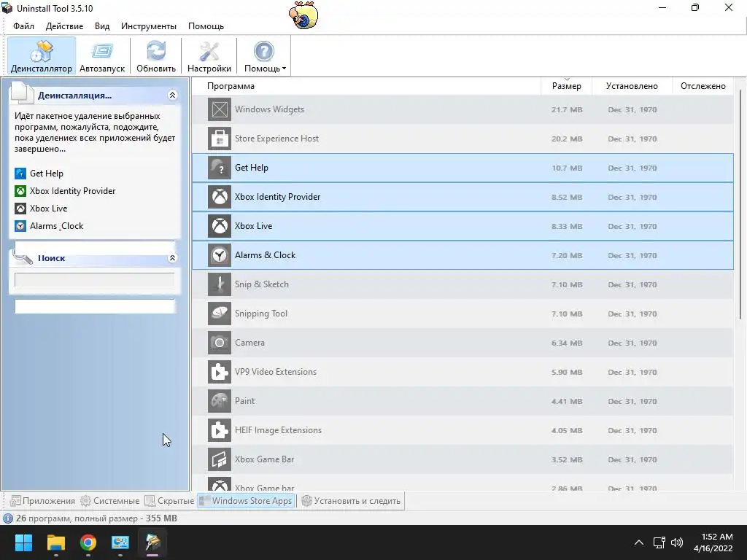Open the Действие menu
Image resolution: width=747 pixels, height=560 pixels.
(x=64, y=26)
